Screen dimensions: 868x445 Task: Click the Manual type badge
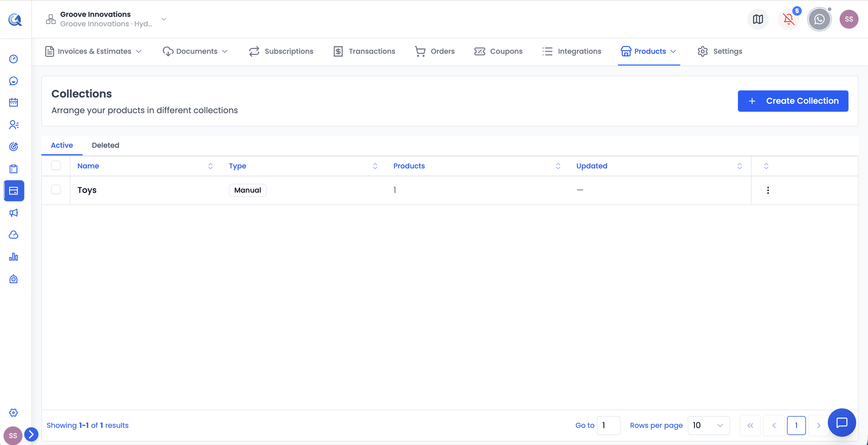point(248,190)
